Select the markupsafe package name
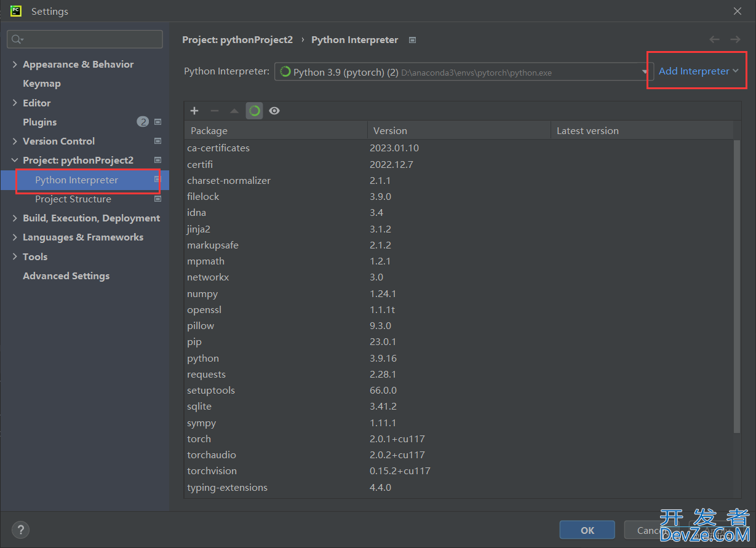This screenshot has width=756, height=548. tap(213, 245)
